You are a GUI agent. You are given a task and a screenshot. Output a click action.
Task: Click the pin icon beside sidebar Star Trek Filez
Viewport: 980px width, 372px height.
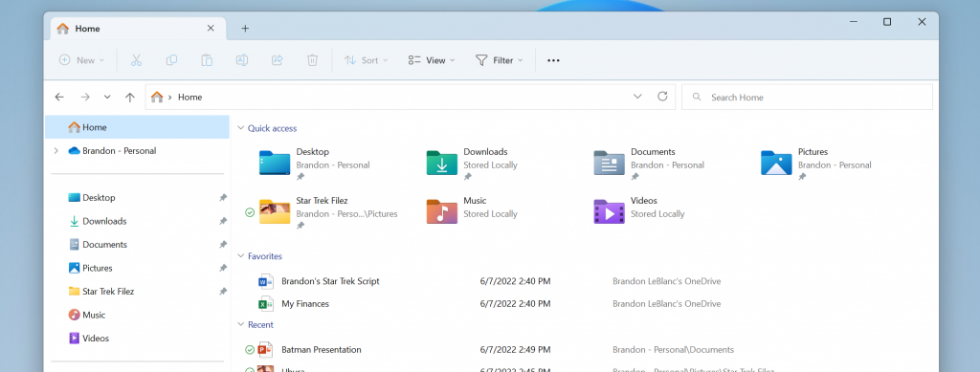tap(223, 291)
